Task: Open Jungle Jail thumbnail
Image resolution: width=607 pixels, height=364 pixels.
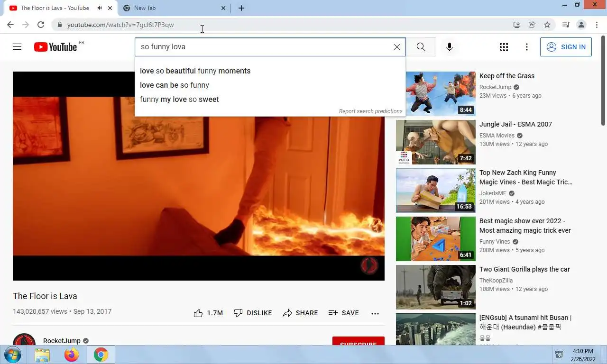Action: [x=436, y=142]
